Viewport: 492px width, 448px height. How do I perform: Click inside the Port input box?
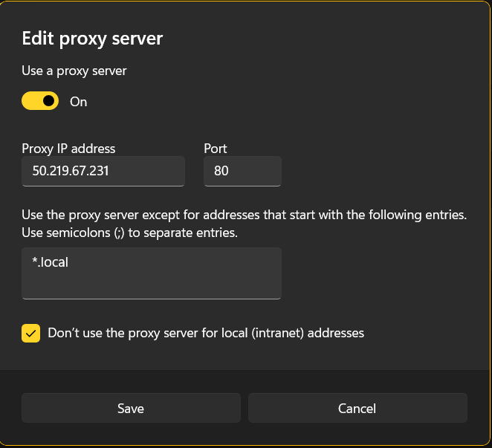pos(242,171)
